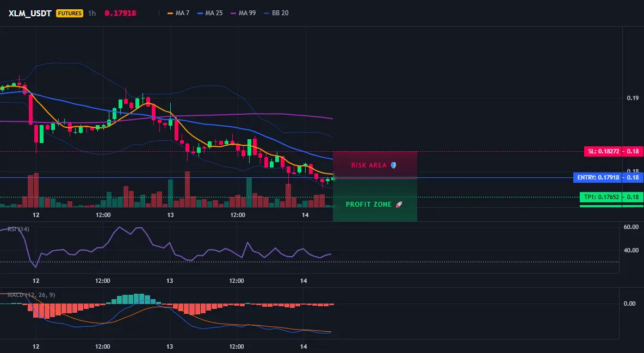Click the 12 date marker on MACD axis
Screen dimensions: 644x353
pyautogui.click(x=36, y=346)
